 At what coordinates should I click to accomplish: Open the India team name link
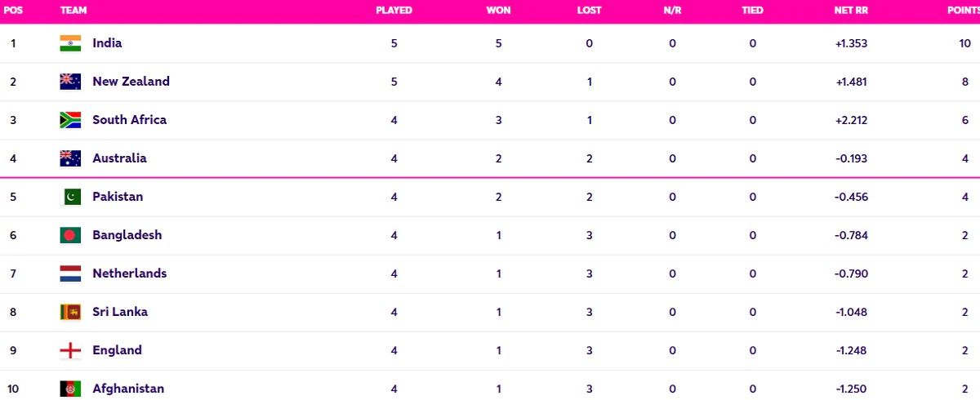pos(107,43)
